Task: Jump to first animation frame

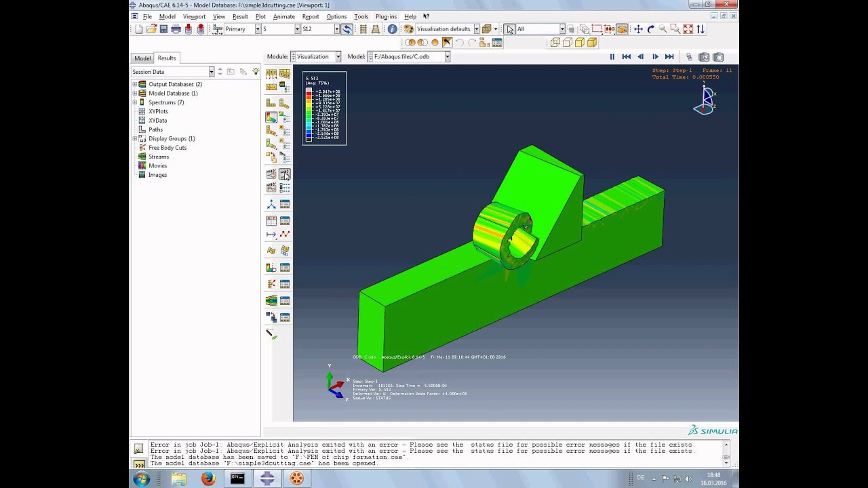Action: tap(627, 57)
